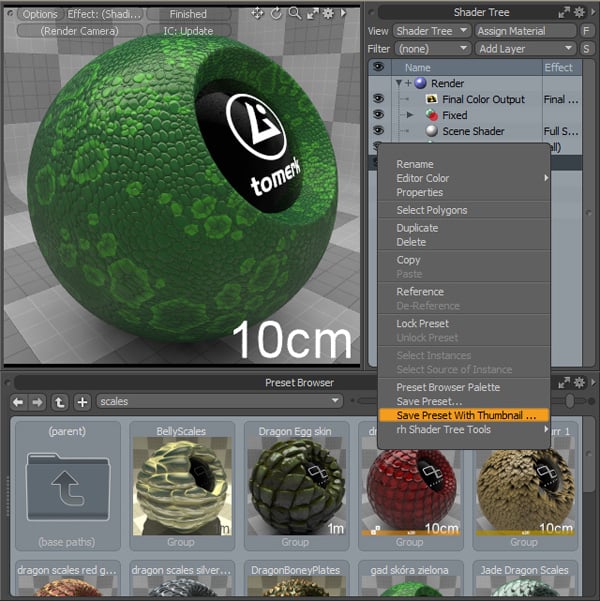
Task: Go forward in Preset Browser
Action: point(38,402)
